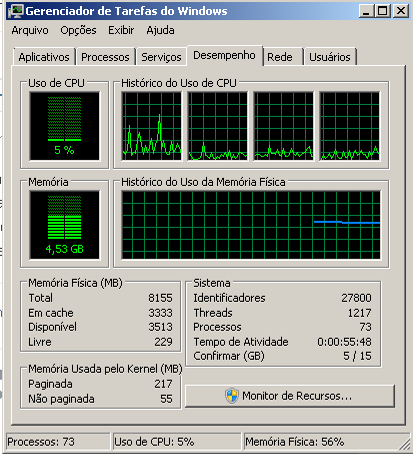Click the Tempo de Atividade value 0:00:55:48
This screenshot has width=413, height=454.
(x=344, y=342)
